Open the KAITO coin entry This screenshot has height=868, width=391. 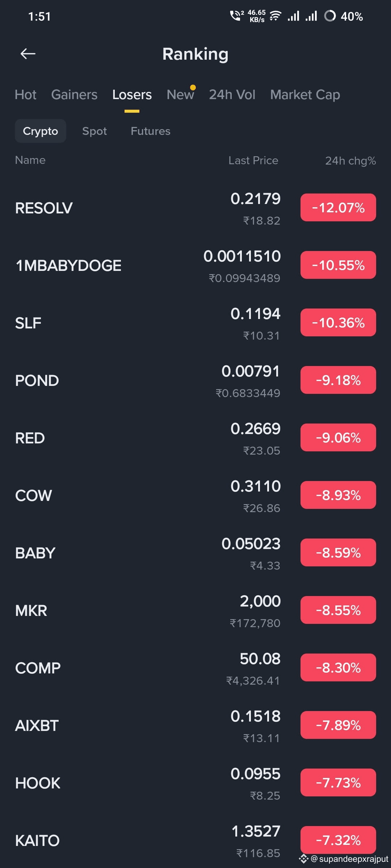(195, 841)
